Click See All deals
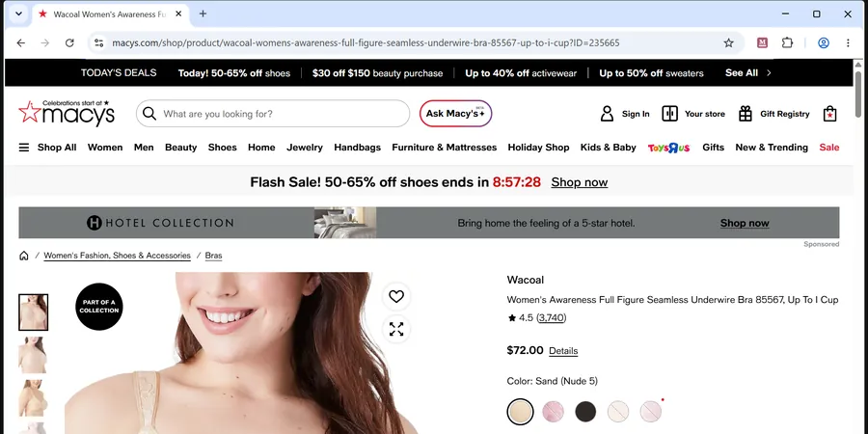The image size is (868, 434). [742, 72]
